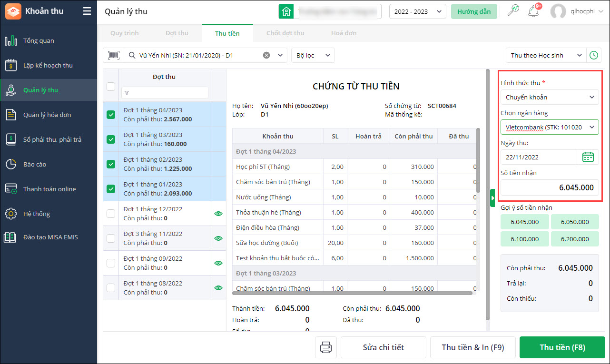The width and height of the screenshot is (610, 364).
Task: Select suggested amount 6.100.000
Action: pos(524,239)
